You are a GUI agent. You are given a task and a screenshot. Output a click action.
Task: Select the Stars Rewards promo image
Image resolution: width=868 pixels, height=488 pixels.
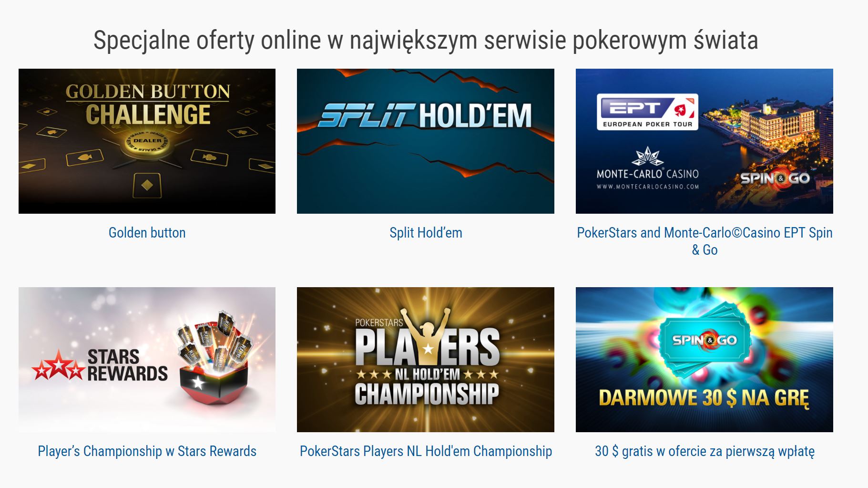tap(147, 359)
